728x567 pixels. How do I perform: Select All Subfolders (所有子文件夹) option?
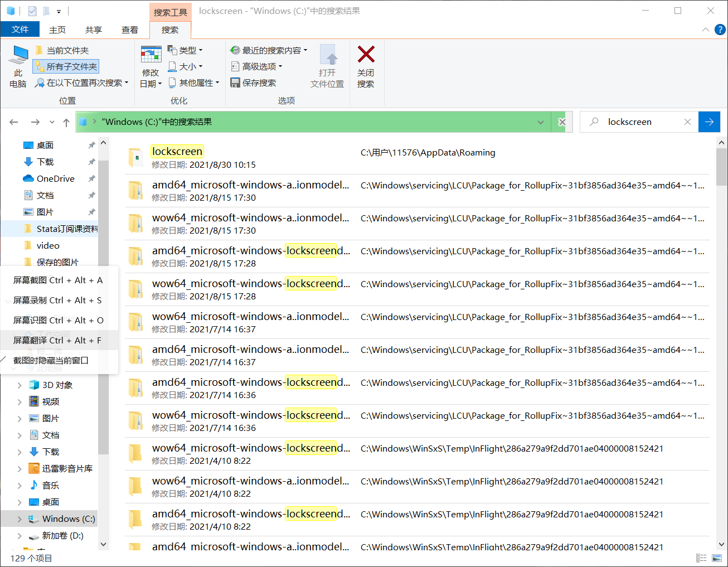pyautogui.click(x=66, y=66)
